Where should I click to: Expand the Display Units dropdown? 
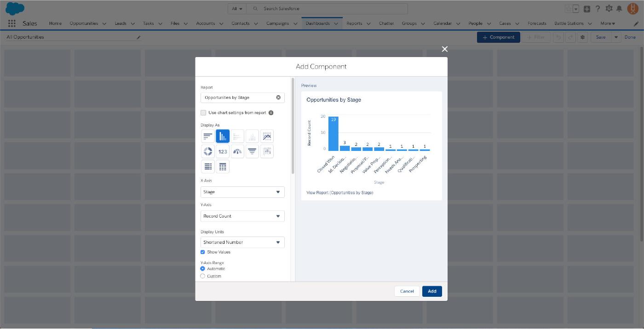click(242, 242)
